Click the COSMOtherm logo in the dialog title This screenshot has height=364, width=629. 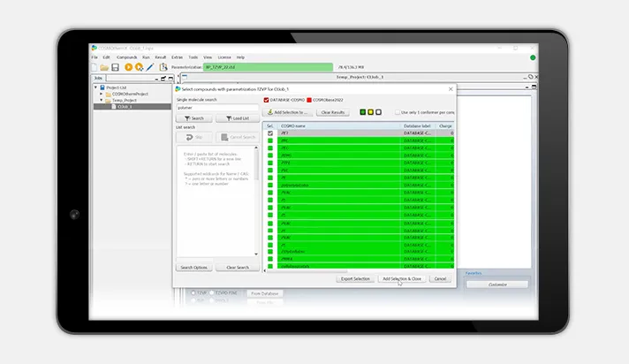[x=178, y=89]
